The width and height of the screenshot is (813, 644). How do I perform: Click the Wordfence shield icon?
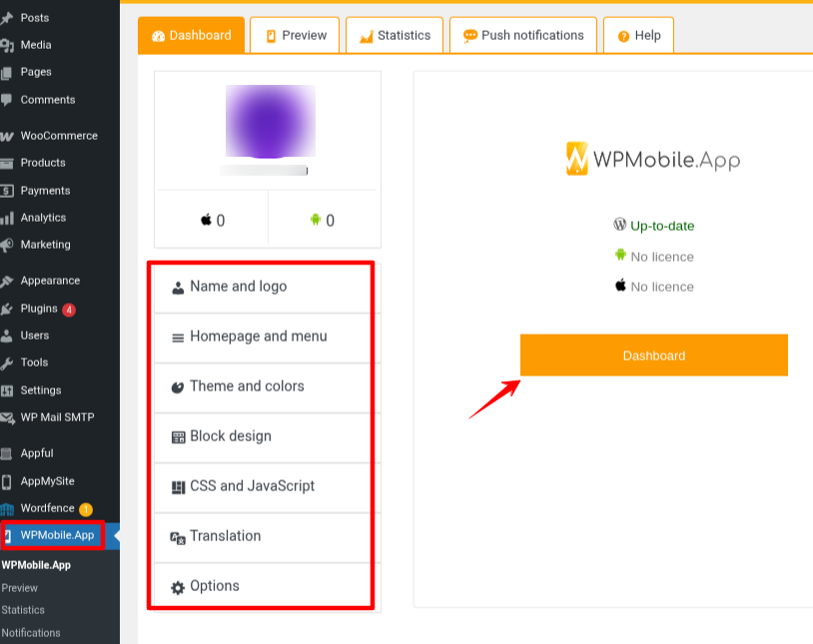(7, 508)
